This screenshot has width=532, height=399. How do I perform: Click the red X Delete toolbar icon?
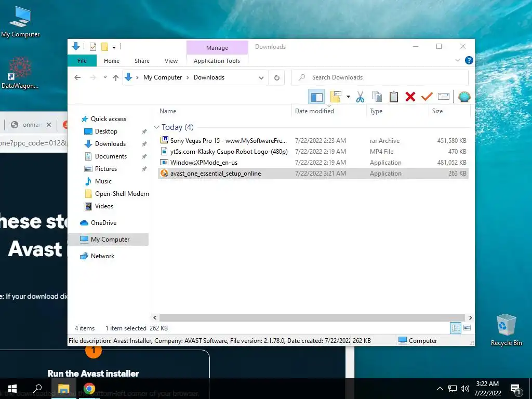[x=410, y=97]
